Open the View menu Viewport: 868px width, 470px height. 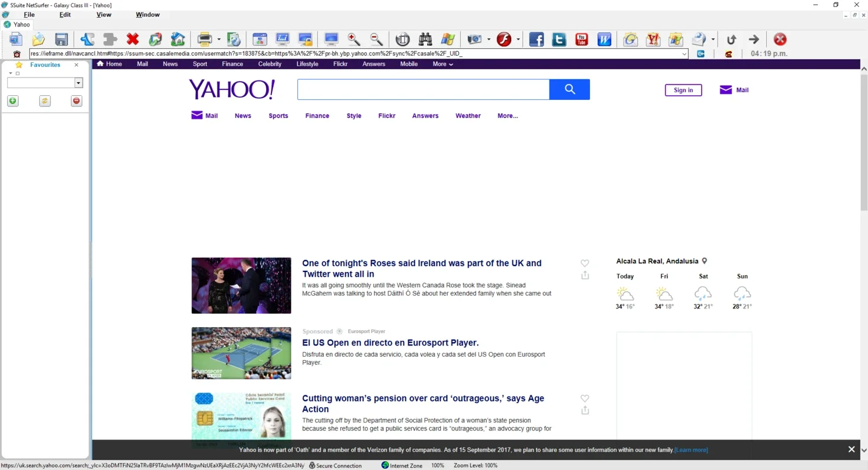coord(103,15)
